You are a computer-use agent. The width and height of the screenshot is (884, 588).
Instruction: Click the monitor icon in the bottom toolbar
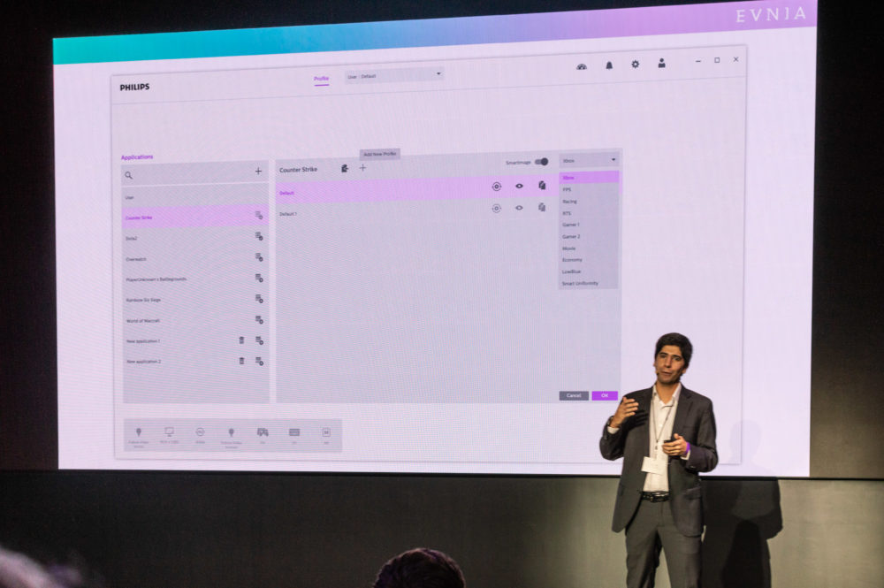[x=169, y=432]
